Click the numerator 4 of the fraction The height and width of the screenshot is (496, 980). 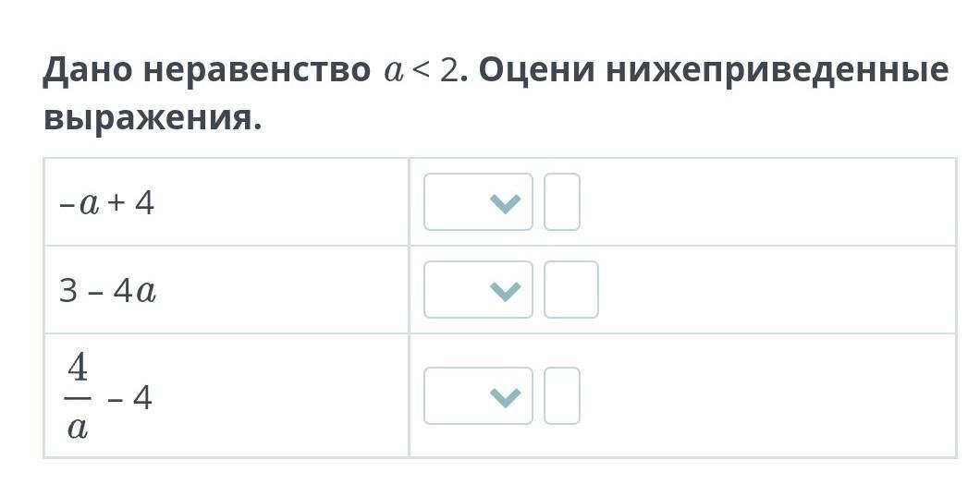[x=79, y=368]
